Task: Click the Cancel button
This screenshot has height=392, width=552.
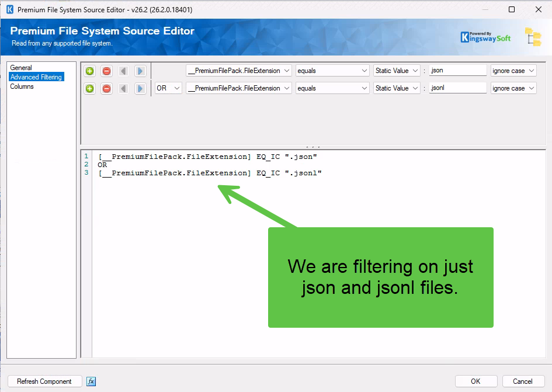Action: point(523,381)
